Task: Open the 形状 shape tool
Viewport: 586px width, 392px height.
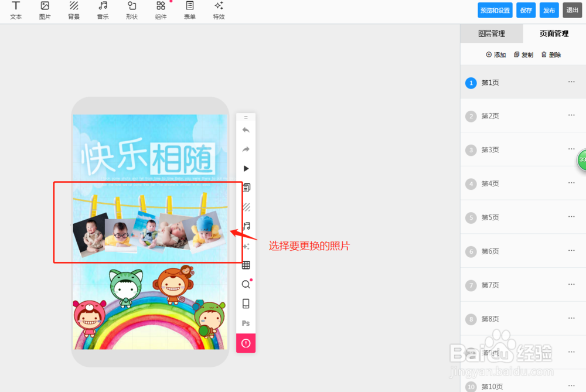Action: [131, 11]
